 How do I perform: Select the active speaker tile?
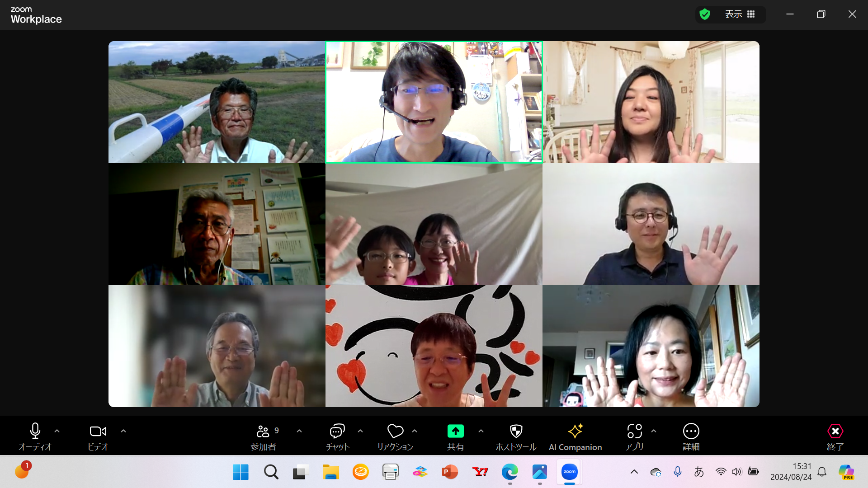(434, 102)
